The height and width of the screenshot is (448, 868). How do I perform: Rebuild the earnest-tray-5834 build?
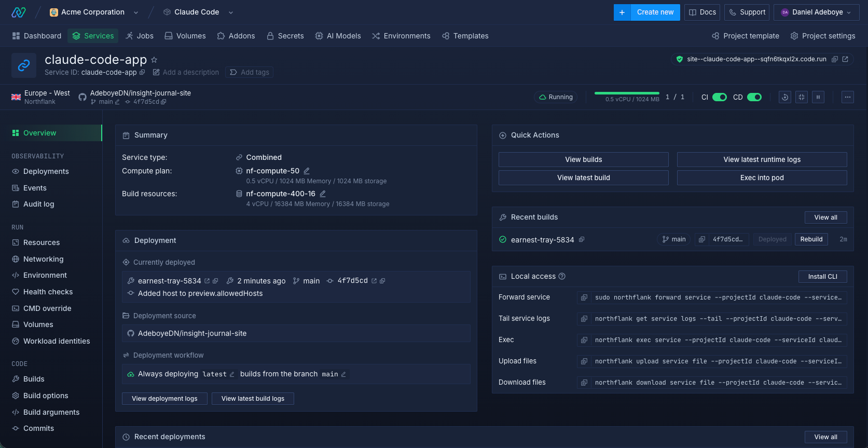[811, 239]
